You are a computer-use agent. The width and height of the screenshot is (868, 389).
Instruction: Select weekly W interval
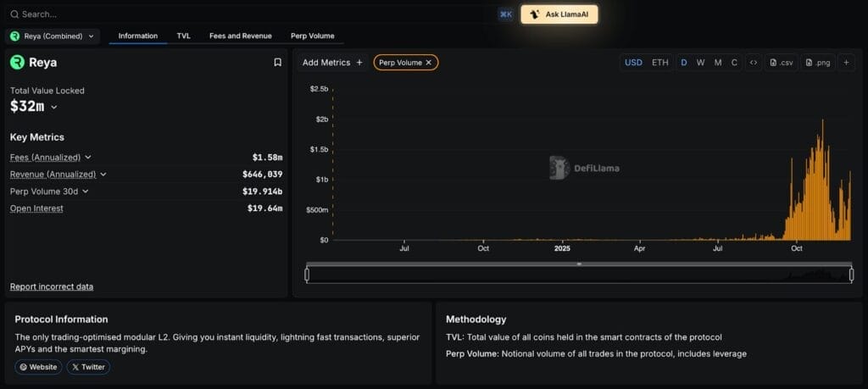tap(700, 63)
